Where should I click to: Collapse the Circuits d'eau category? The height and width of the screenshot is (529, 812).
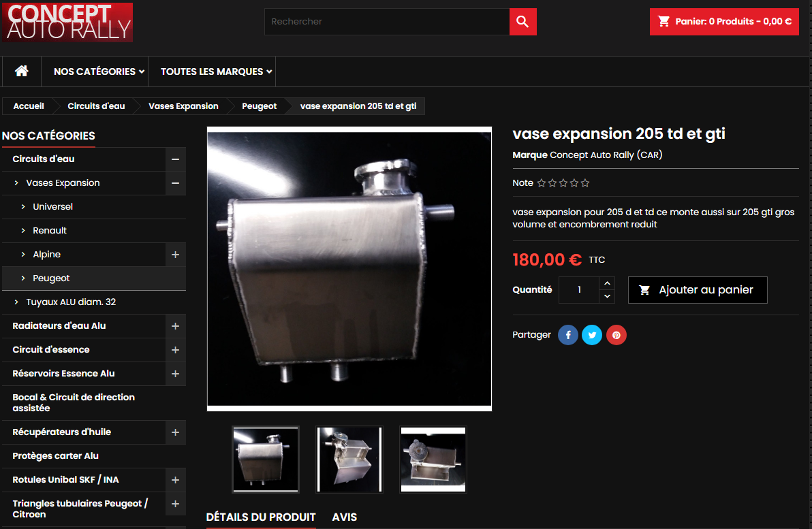pos(175,159)
